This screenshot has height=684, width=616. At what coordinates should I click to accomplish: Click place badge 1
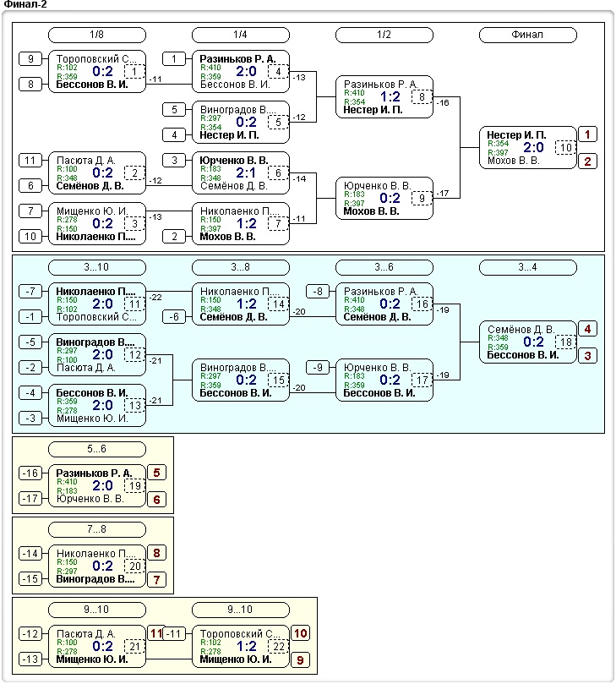tap(587, 134)
